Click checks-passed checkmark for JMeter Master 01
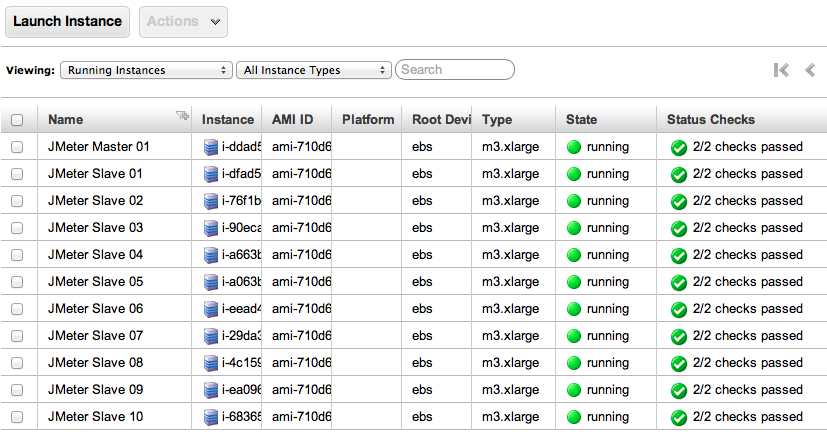This screenshot has height=440, width=827. [x=679, y=148]
